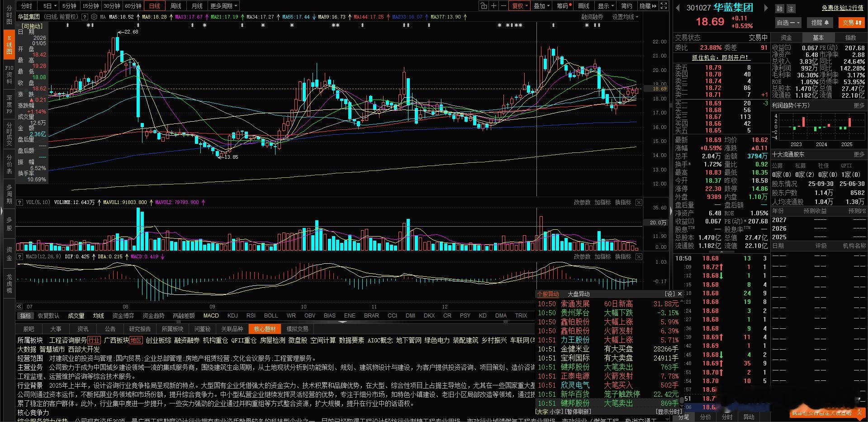868x422 pixels.
Task: Switch to the 周线 weekly chart tab
Action: (175, 6)
